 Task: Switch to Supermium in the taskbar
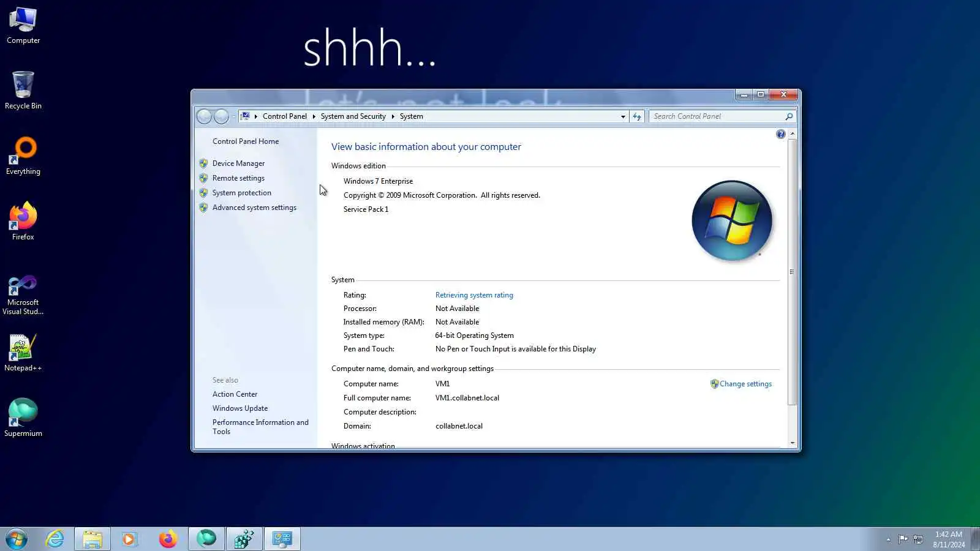coord(206,539)
